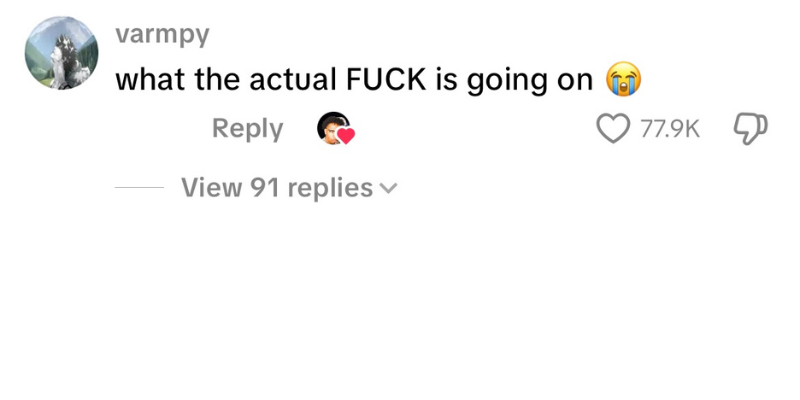
Task: Click the words 'is going on' in comment
Action: 514,81
